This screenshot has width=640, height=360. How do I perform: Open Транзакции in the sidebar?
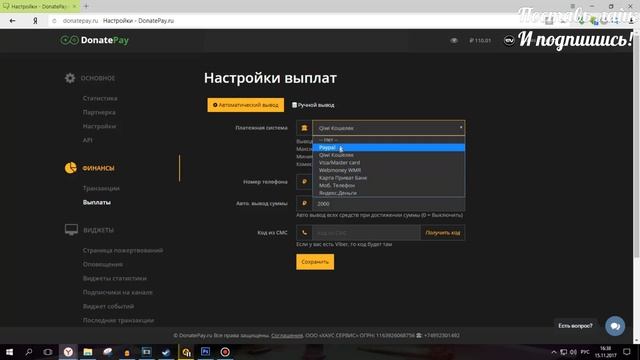[101, 188]
